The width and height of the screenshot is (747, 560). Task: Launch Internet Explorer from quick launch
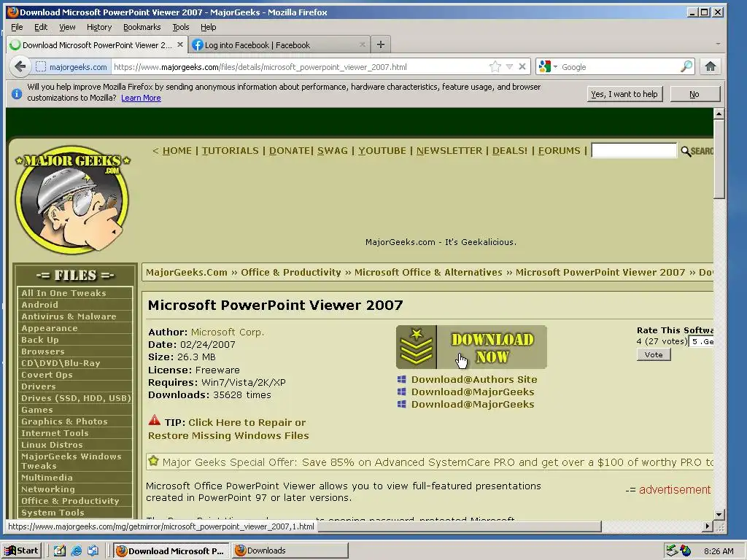pyautogui.click(x=76, y=551)
